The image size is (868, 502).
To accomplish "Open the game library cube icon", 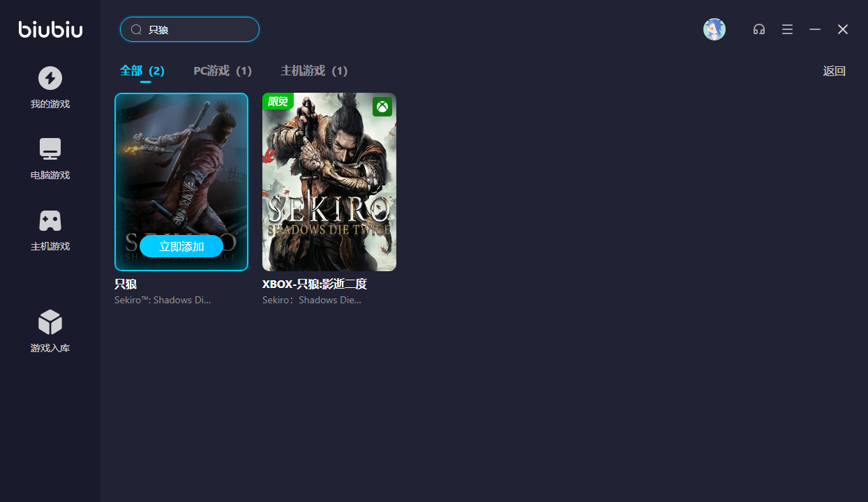I will point(50,322).
